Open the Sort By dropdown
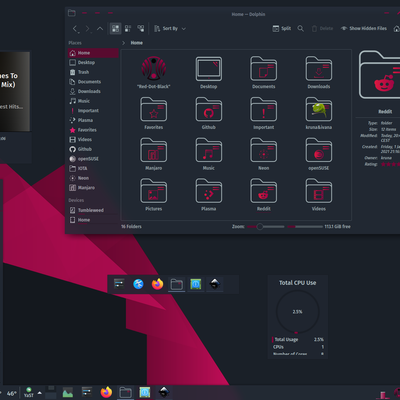The width and height of the screenshot is (400, 400). [170, 29]
